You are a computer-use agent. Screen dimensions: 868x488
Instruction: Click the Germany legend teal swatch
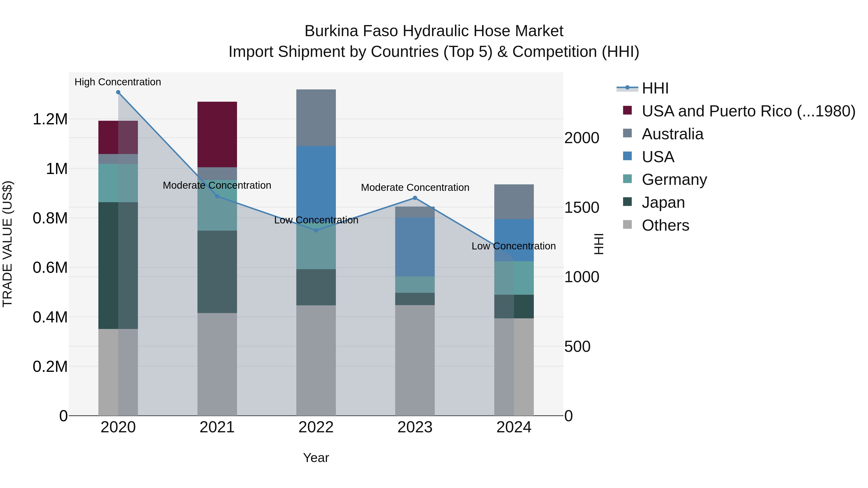click(x=627, y=179)
